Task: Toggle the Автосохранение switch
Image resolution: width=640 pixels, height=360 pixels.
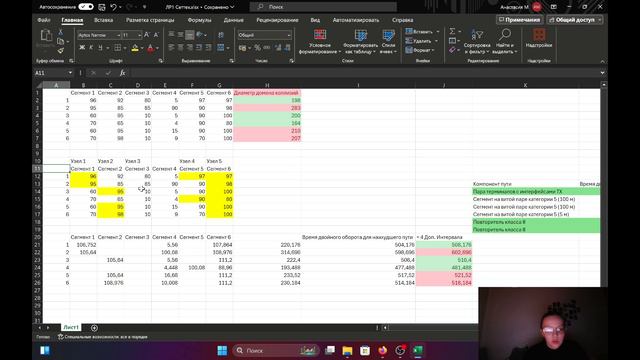Action: pos(86,7)
